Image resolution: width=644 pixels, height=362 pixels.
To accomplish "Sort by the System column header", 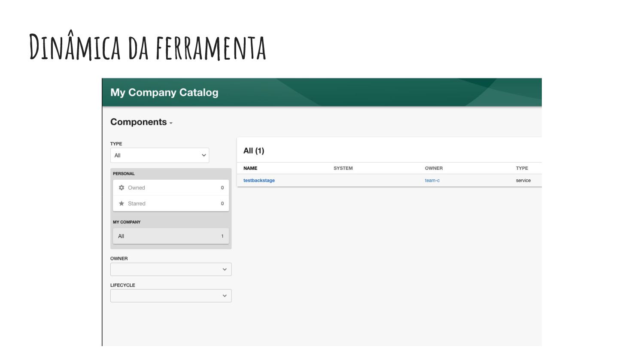I will click(x=343, y=168).
